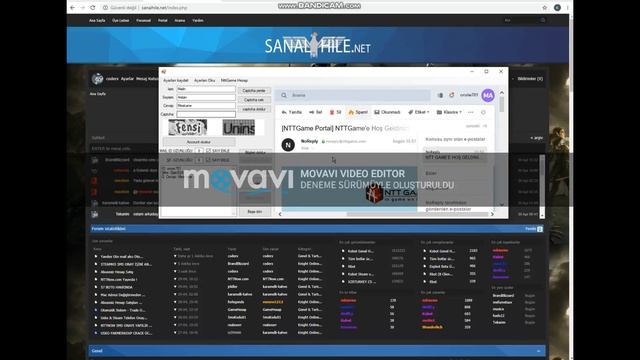Open 'NTTNow.com Yapımda !' thread
This screenshot has height=360, width=640.
[x=119, y=279]
